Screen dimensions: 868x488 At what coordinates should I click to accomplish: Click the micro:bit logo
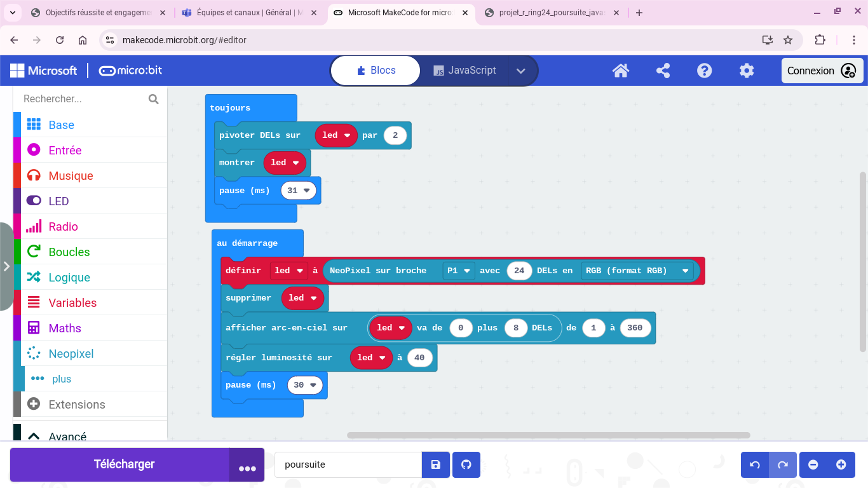[130, 71]
